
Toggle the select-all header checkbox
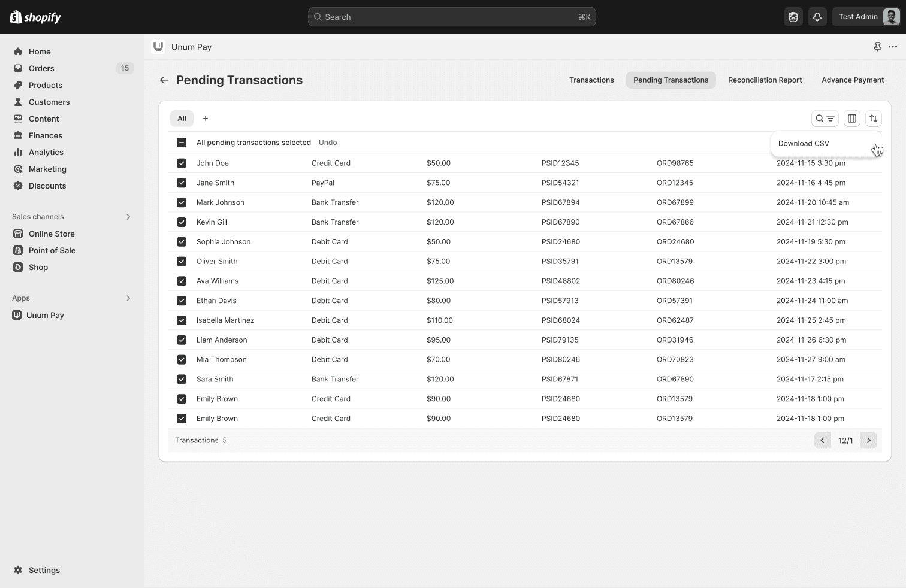point(182,143)
